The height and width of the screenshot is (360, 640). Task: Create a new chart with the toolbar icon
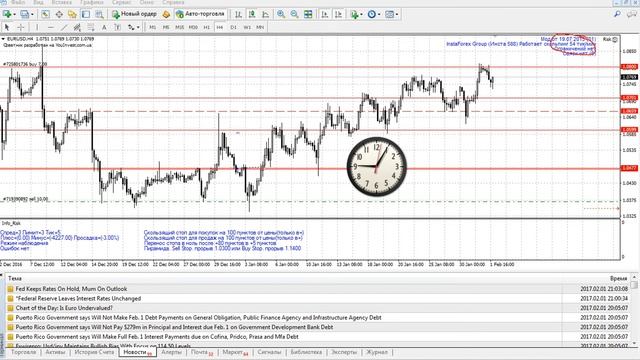click(7, 14)
